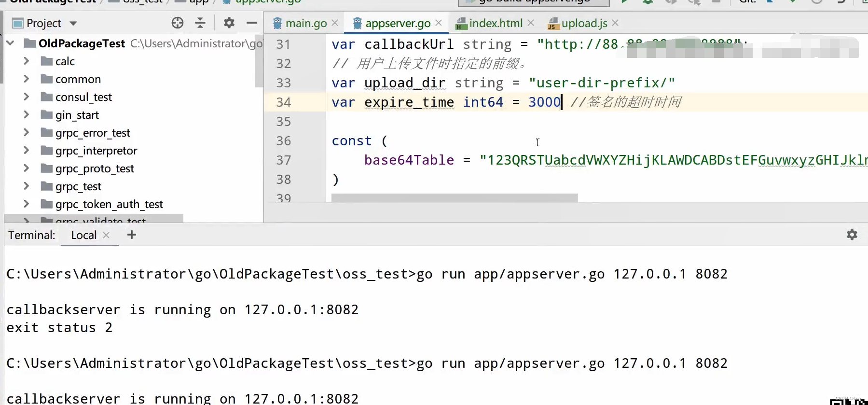Click the 3000 value on line 34

click(544, 102)
